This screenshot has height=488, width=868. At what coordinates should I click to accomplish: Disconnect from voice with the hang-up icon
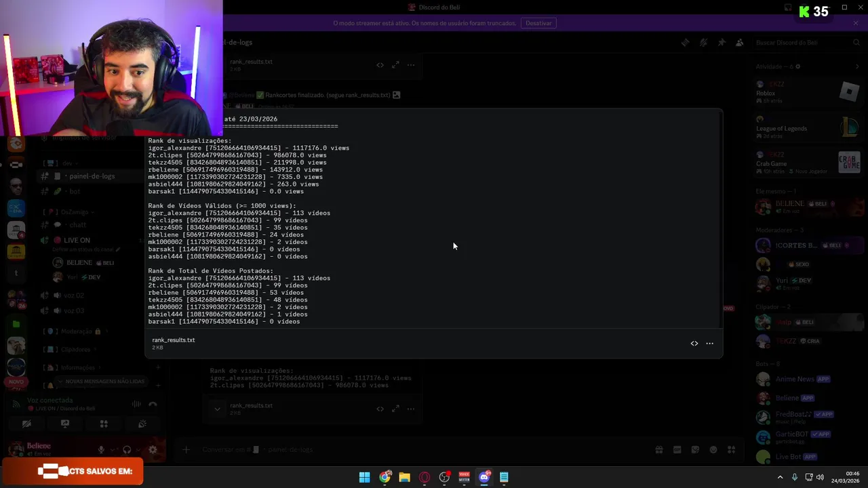pyautogui.click(x=153, y=405)
